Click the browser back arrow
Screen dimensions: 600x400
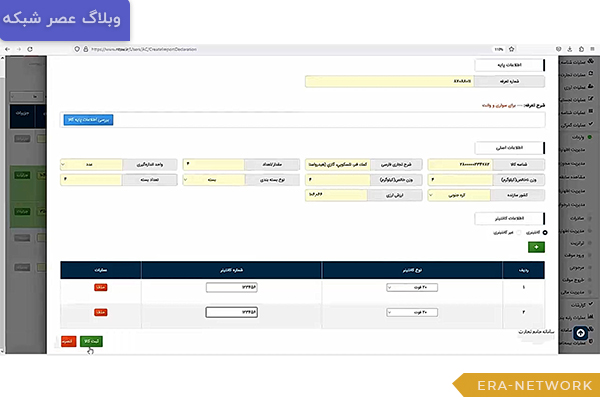click(x=9, y=48)
